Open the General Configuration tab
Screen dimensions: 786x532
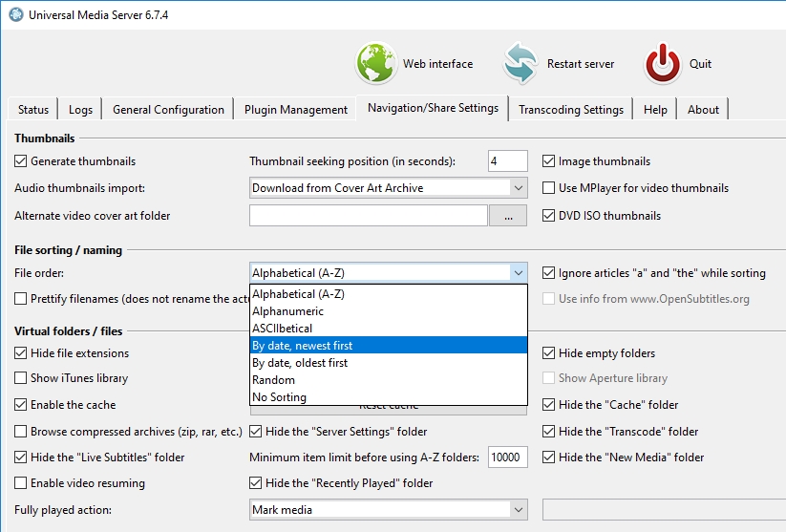[168, 109]
